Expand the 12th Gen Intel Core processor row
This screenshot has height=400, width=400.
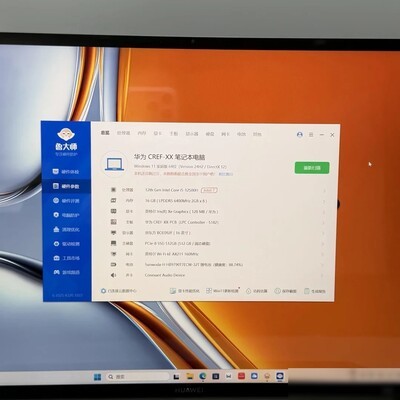click(x=217, y=190)
